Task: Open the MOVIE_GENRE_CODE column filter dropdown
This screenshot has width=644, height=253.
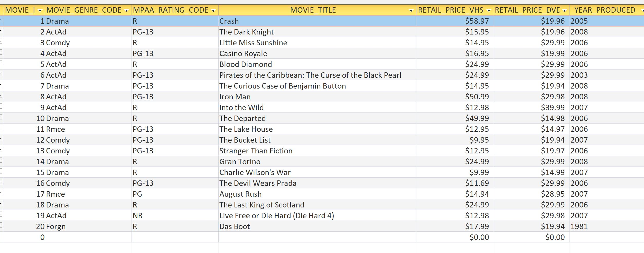Action: [126, 11]
